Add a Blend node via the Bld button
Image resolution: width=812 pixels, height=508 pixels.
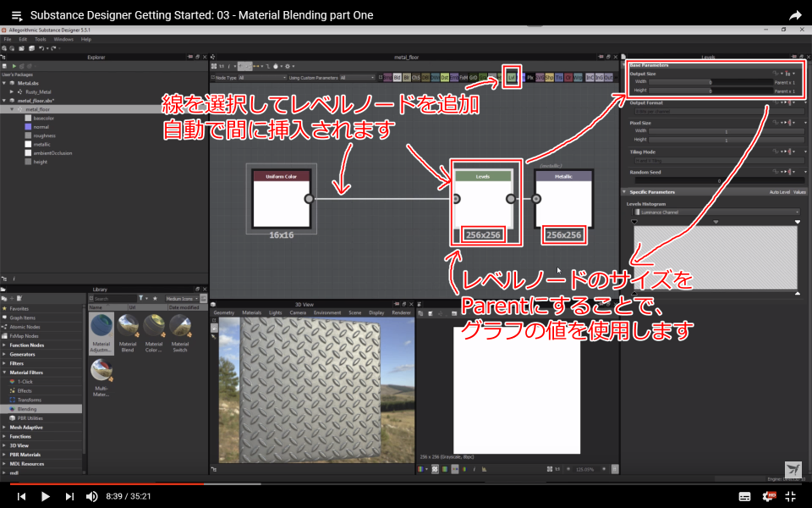398,77
